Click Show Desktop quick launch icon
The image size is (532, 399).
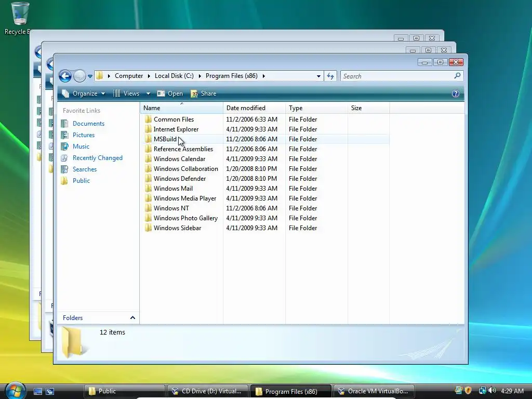[38, 391]
